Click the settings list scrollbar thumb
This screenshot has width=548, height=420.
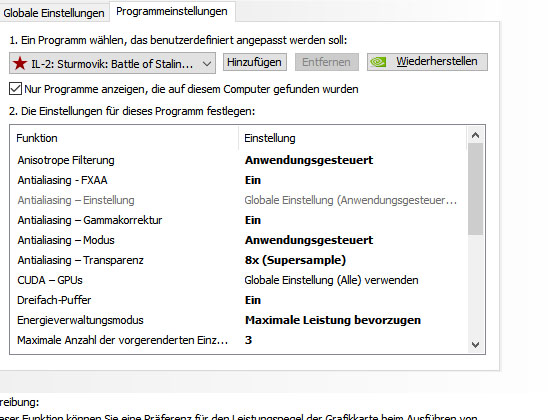(475, 189)
